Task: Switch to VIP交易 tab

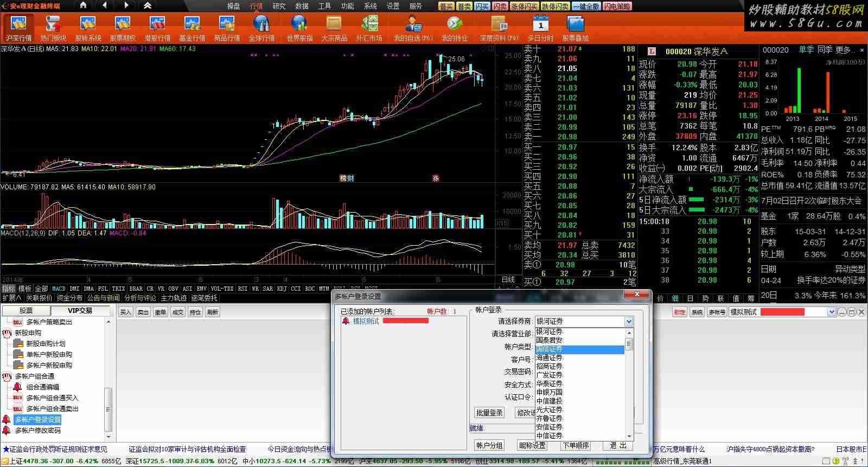Action: [80, 311]
